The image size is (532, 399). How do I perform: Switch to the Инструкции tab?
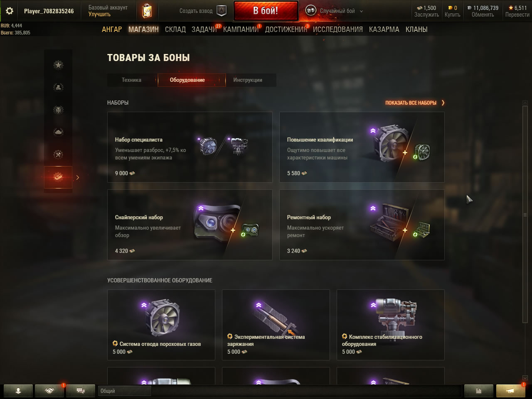point(248,80)
